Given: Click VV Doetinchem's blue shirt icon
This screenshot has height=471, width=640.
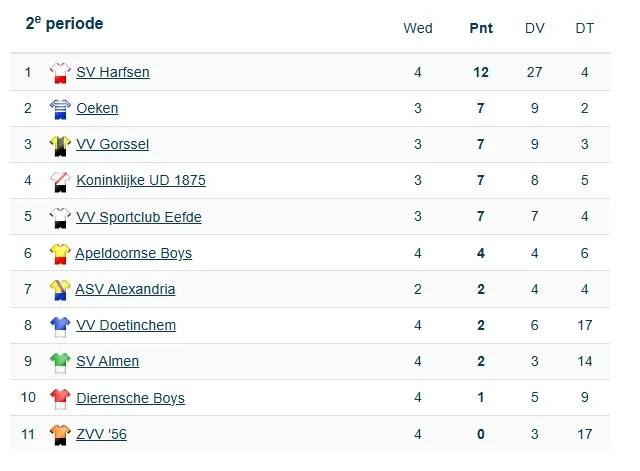Looking at the screenshot, I should point(60,325).
